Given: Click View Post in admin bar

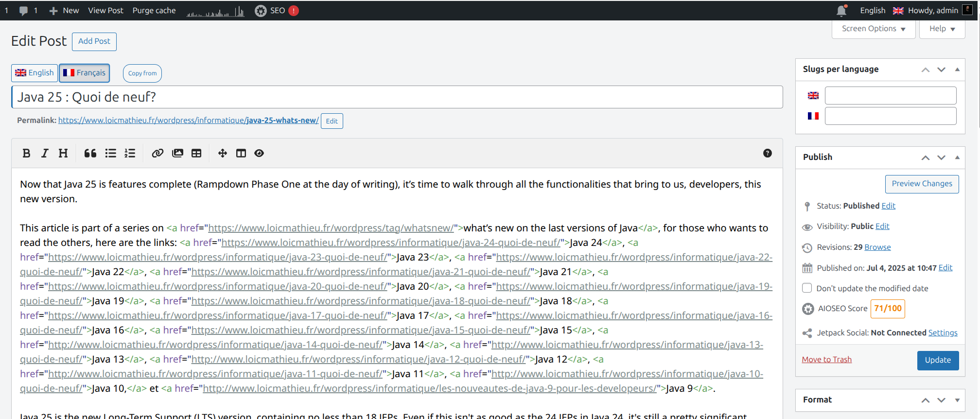Looking at the screenshot, I should coord(105,10).
